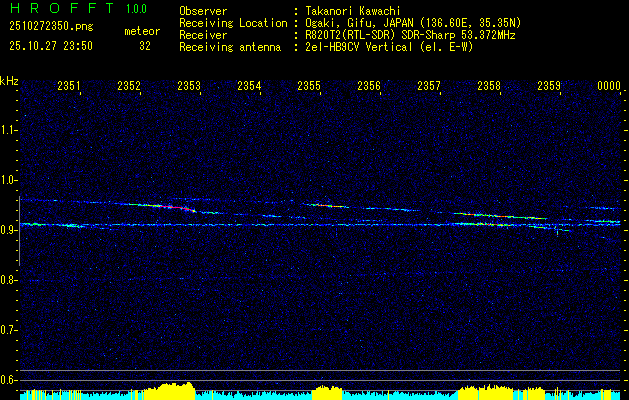
Task: Click the red meteor echo near 2353
Action: [x=167, y=206]
